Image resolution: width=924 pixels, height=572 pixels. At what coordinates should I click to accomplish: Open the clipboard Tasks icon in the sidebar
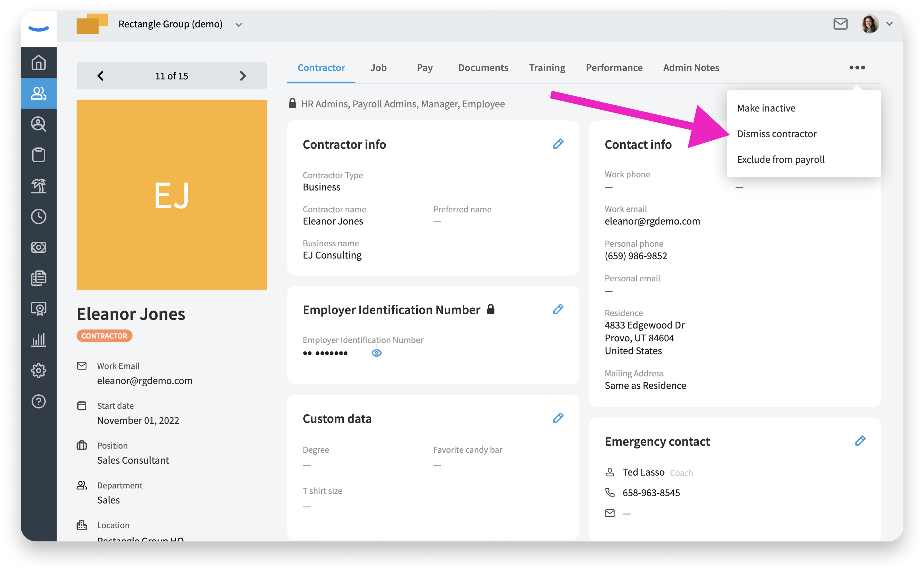click(x=38, y=155)
